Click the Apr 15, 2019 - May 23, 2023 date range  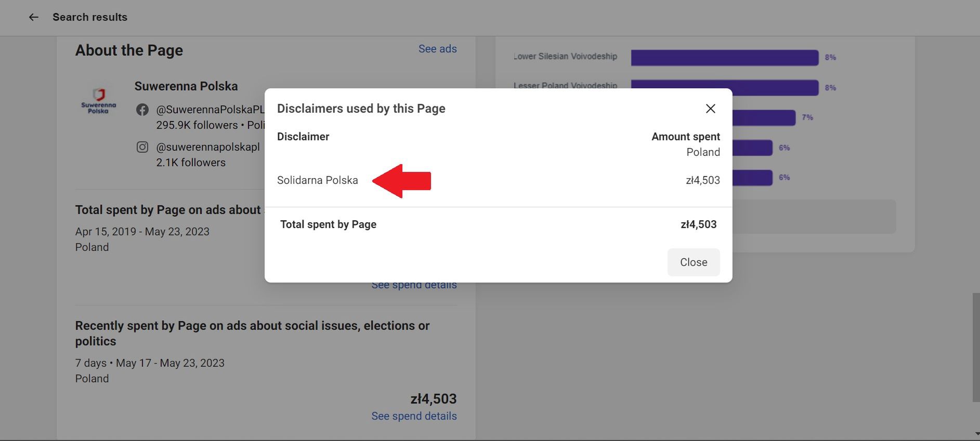coord(142,232)
